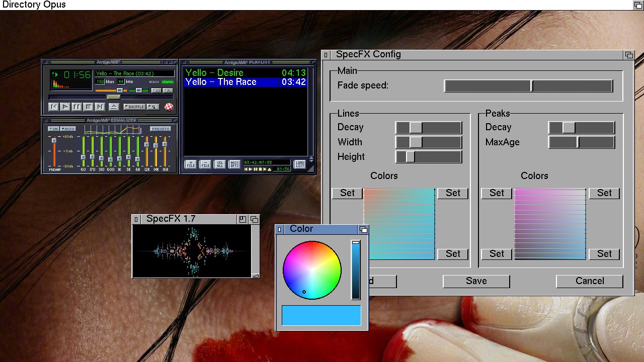This screenshot has width=644, height=362.
Task: Click the song title Yello – The Race (03:42)
Action: pos(134,73)
